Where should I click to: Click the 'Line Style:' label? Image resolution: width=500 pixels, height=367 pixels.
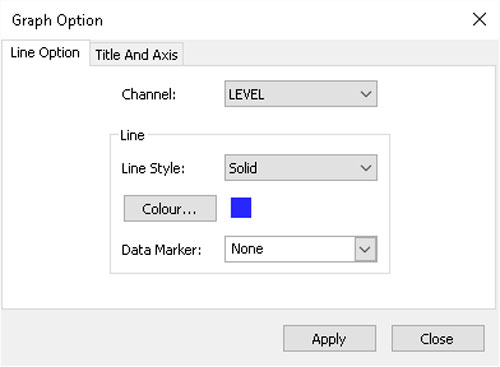153,168
